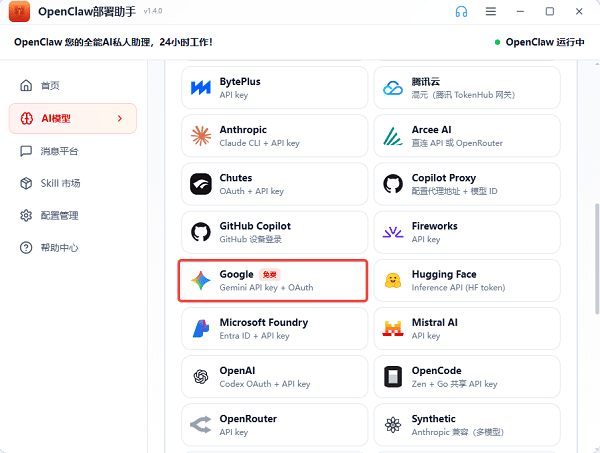Select the OpenRouter provider card
600x453 pixels.
275,425
